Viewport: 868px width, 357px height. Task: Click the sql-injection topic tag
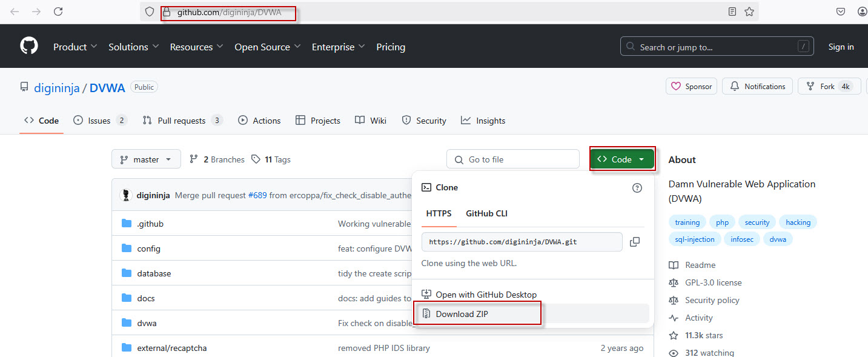pyautogui.click(x=695, y=239)
